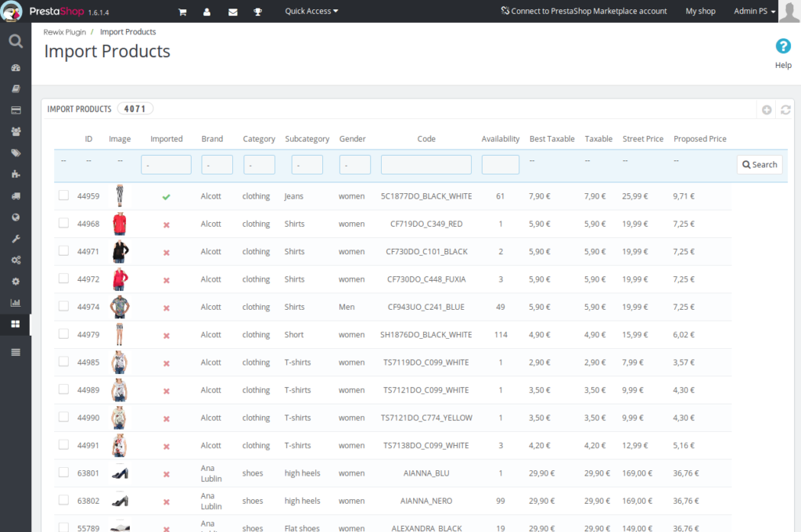Image resolution: width=801 pixels, height=532 pixels.
Task: Click the Import Products breadcrumb
Action: tap(128, 31)
